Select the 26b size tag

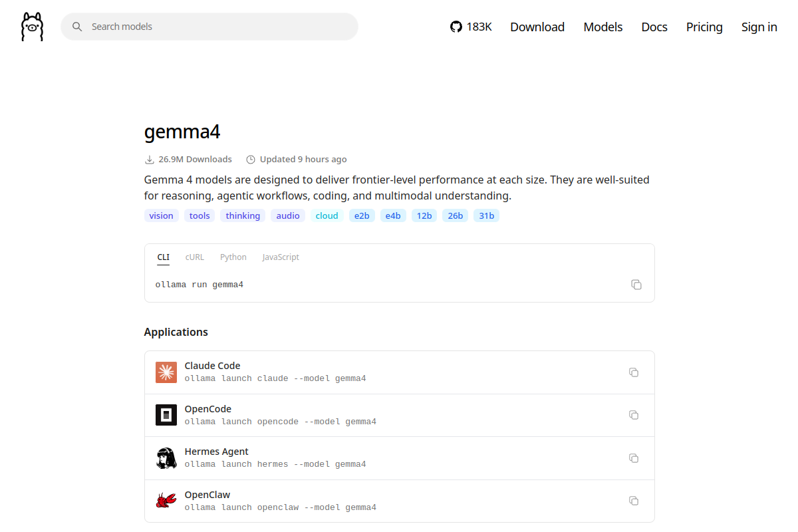point(456,215)
